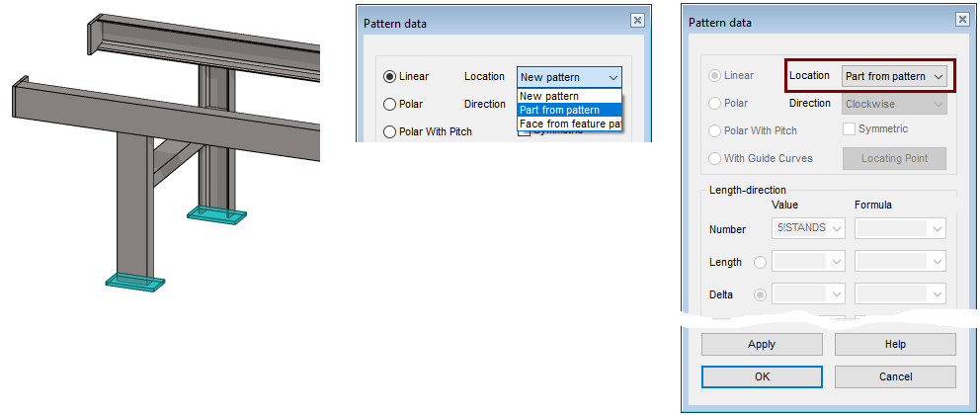This screenshot has height=415, width=980.
Task: Open the Delta row Formula dropdown
Action: (900, 294)
